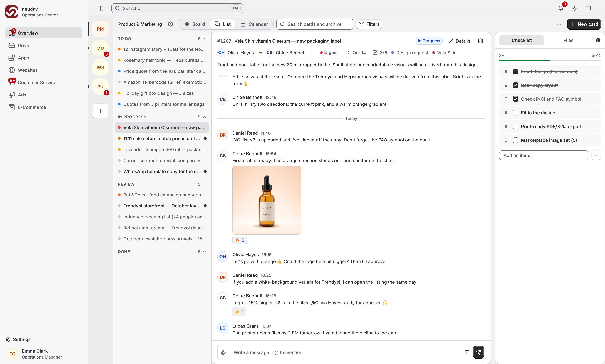
Task: Open the Filters menu
Action: tap(369, 24)
